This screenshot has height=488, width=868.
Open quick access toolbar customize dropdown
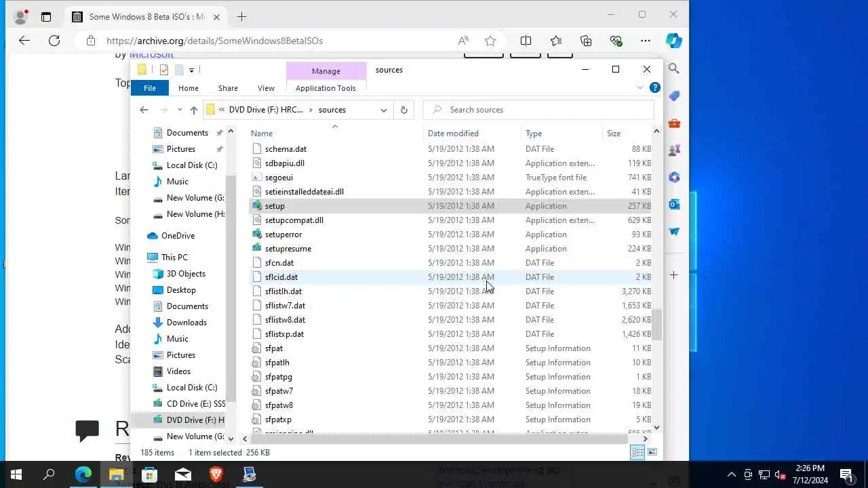coord(191,70)
